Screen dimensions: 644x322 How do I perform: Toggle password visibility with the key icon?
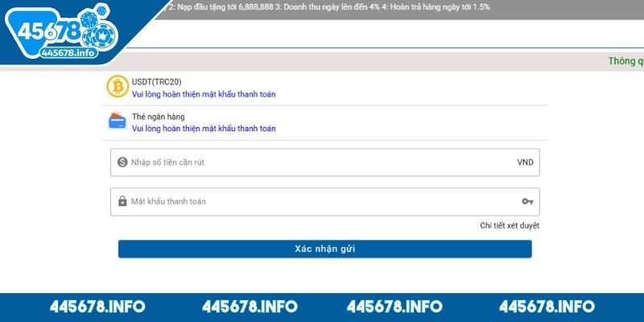[x=527, y=201]
